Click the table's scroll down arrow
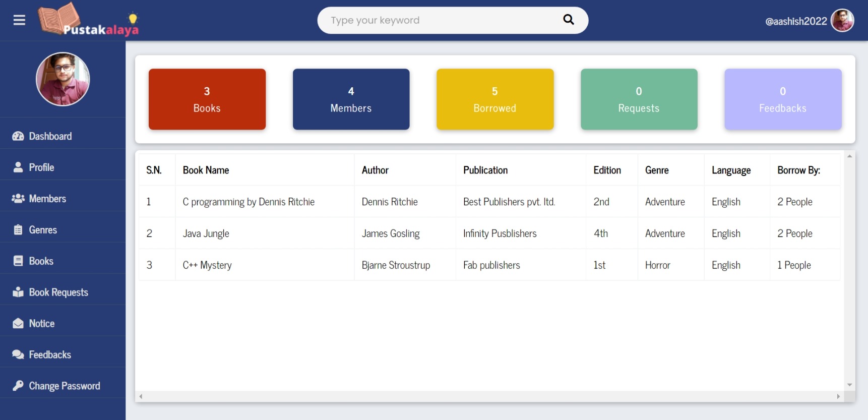The width and height of the screenshot is (868, 420). tap(849, 385)
